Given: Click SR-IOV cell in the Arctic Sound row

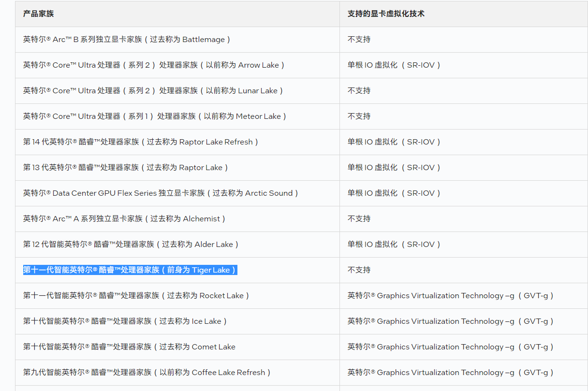Looking at the screenshot, I should point(395,193).
